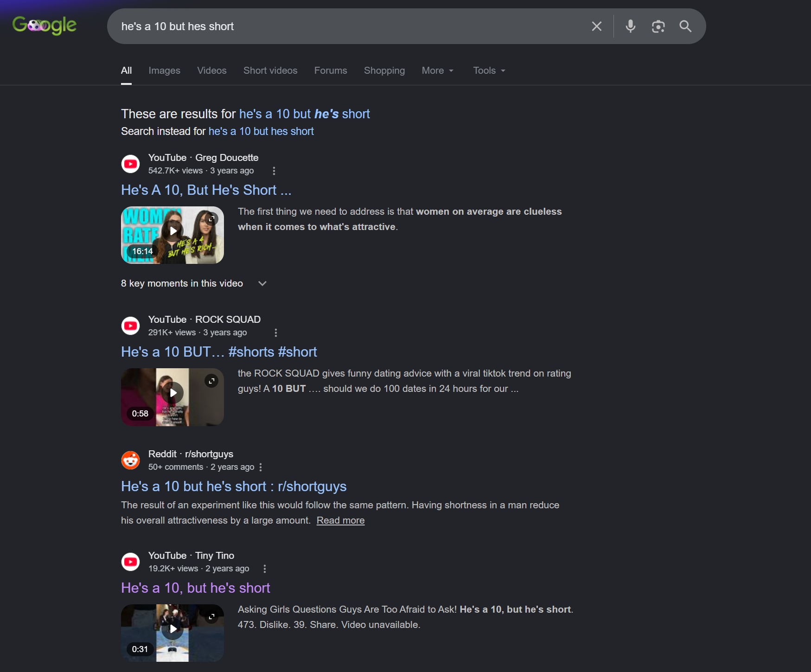Click "19.2K+ views · 2 years ago" text
The width and height of the screenshot is (811, 672).
[x=198, y=569]
